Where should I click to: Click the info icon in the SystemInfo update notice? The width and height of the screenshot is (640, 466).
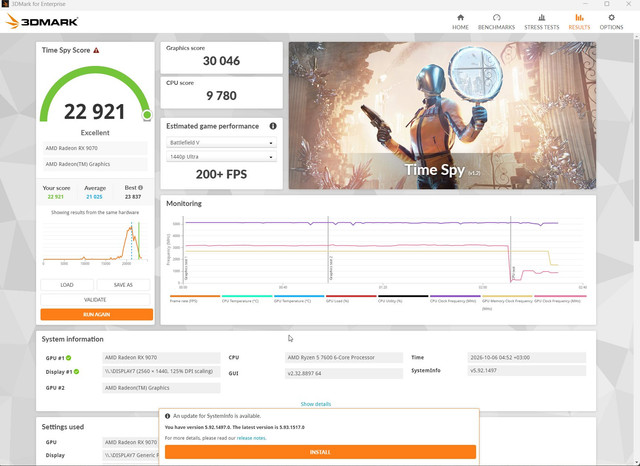click(x=167, y=416)
